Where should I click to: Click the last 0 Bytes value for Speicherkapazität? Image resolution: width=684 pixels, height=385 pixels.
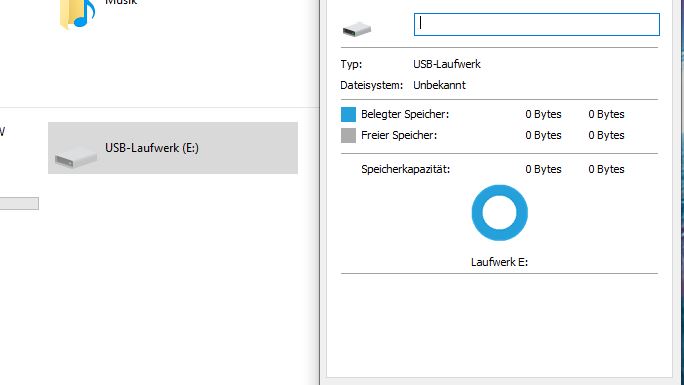pyautogui.click(x=606, y=169)
